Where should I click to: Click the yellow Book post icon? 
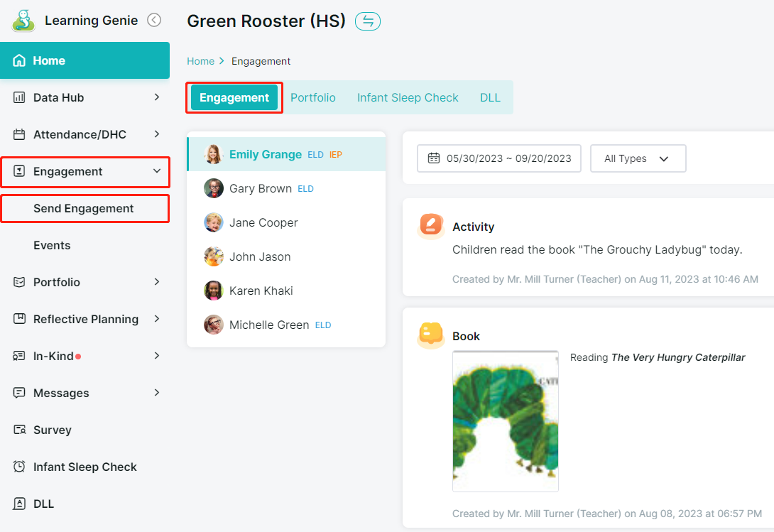pos(430,334)
